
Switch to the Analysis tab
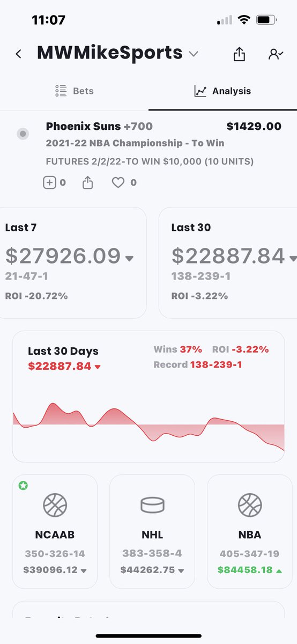click(x=222, y=91)
